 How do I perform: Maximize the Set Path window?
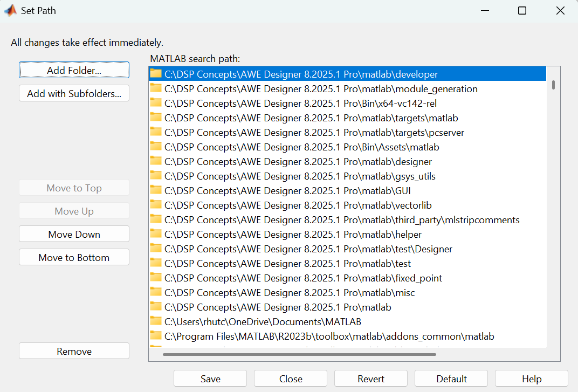point(522,11)
